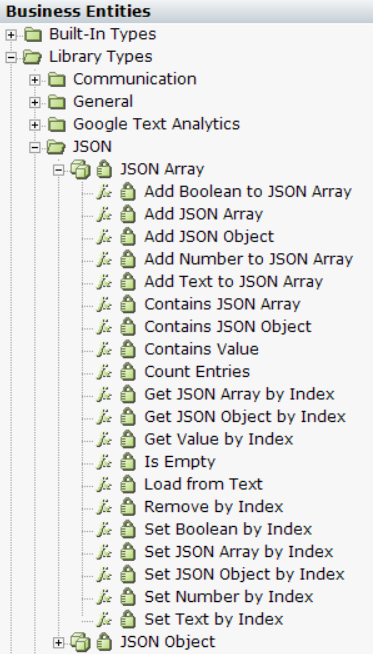Collapse the Library Types node
This screenshot has width=373, height=654.
pos(11,57)
